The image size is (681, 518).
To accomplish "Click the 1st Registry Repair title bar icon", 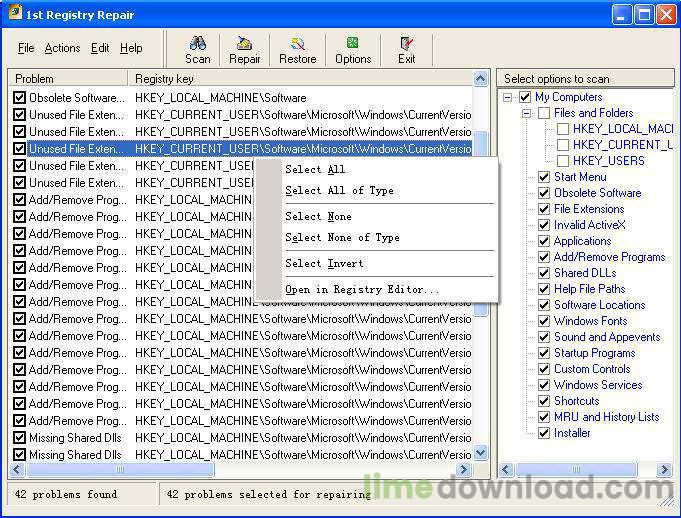I will tap(15, 13).
